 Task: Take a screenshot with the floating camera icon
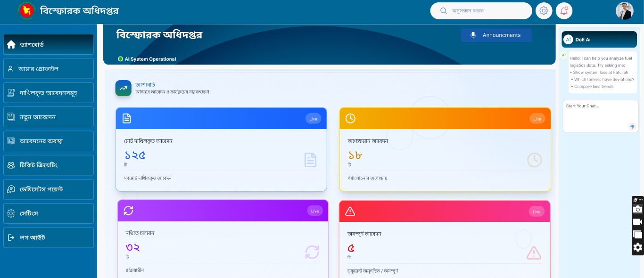click(638, 209)
